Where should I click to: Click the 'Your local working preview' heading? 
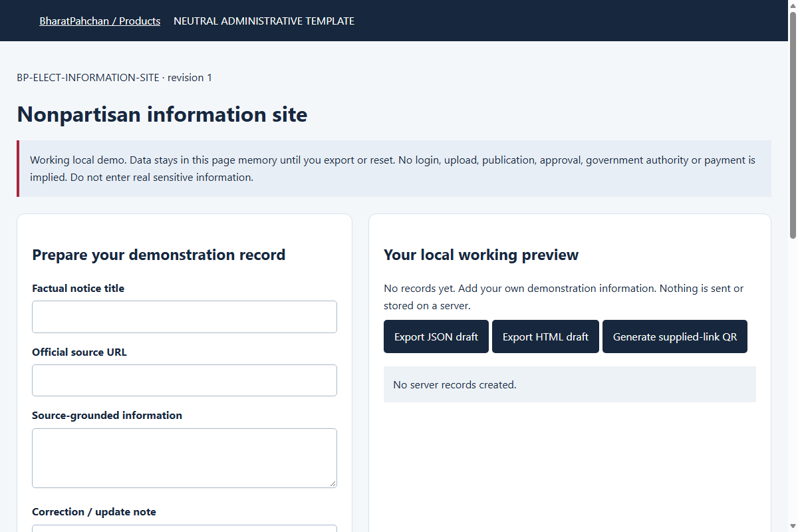click(x=481, y=255)
